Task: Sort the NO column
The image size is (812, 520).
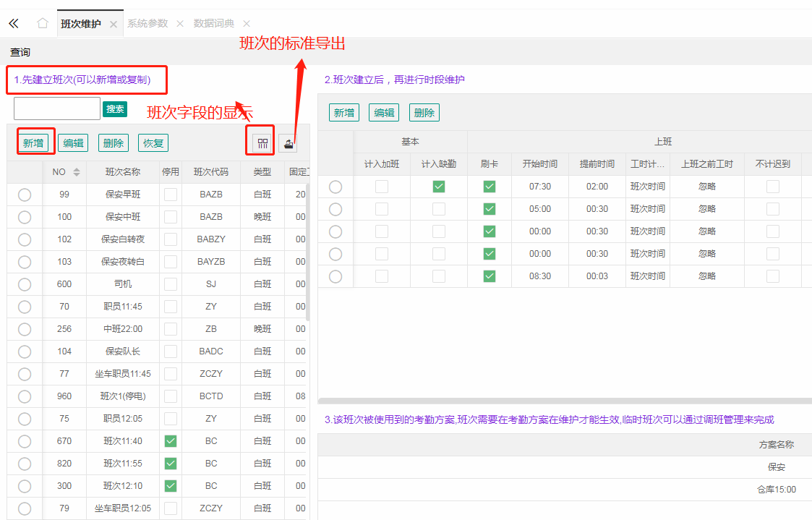Action: [77, 172]
